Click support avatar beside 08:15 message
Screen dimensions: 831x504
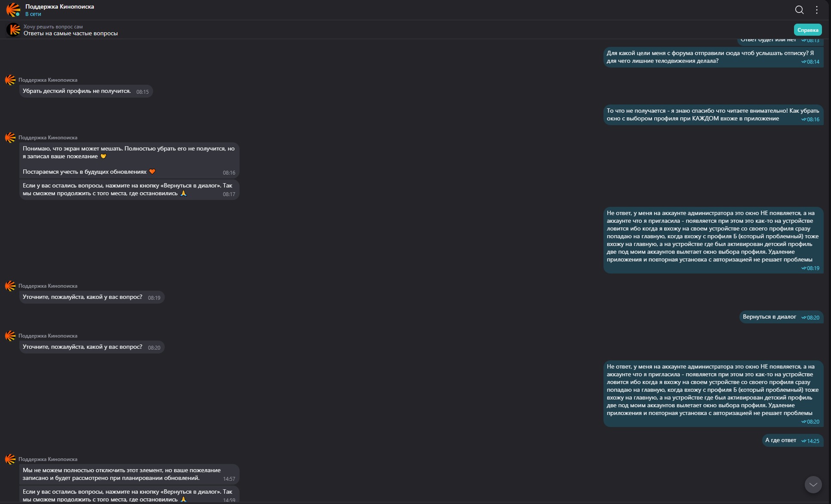pos(10,80)
